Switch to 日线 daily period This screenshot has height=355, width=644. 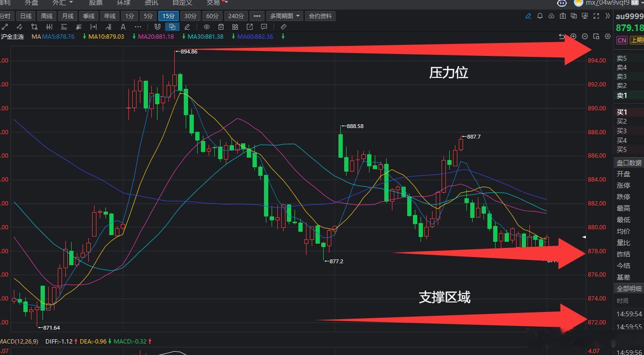[x=26, y=16]
